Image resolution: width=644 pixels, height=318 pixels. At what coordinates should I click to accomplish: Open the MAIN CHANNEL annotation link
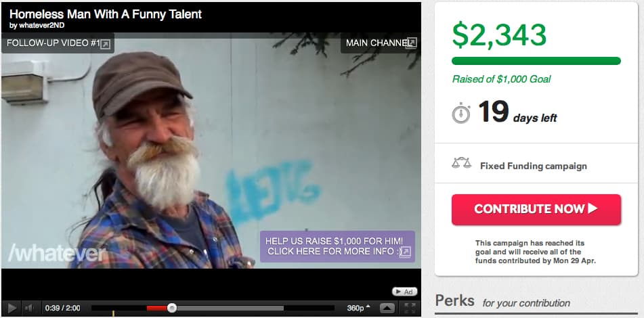(x=381, y=43)
